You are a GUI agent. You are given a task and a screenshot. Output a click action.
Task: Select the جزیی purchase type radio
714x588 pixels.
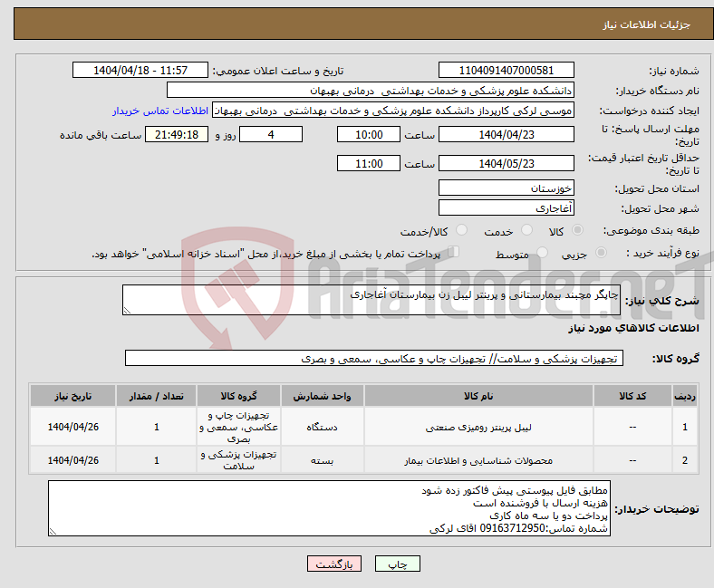[x=601, y=253]
